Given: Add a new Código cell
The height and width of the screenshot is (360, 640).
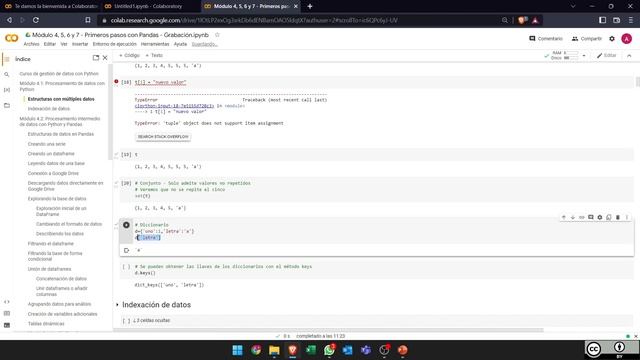Looking at the screenshot, I should [x=129, y=56].
